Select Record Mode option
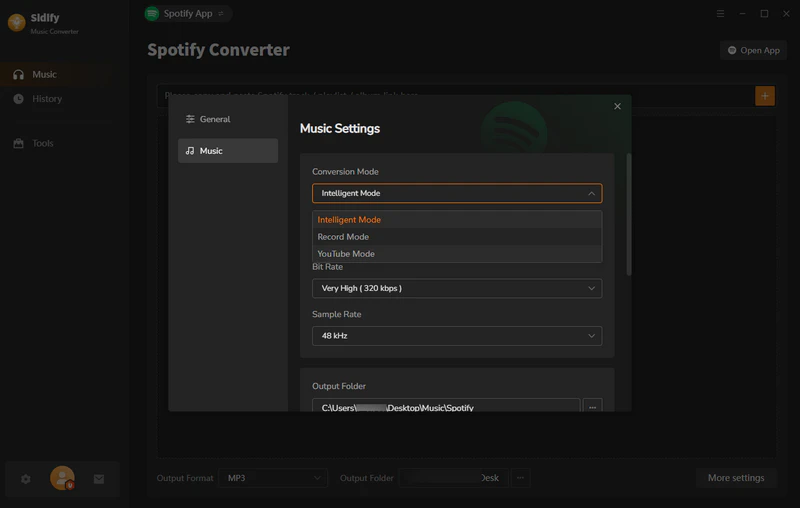800x508 pixels. tap(457, 237)
